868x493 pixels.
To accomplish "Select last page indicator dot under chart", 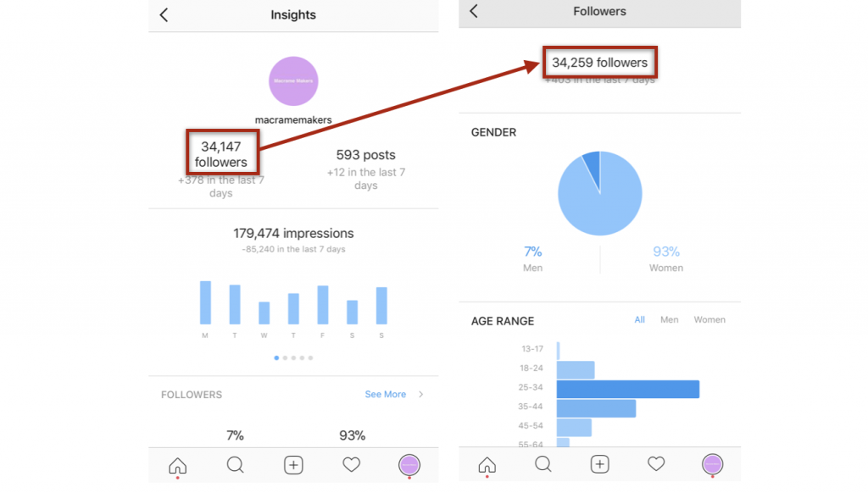I will (x=310, y=358).
